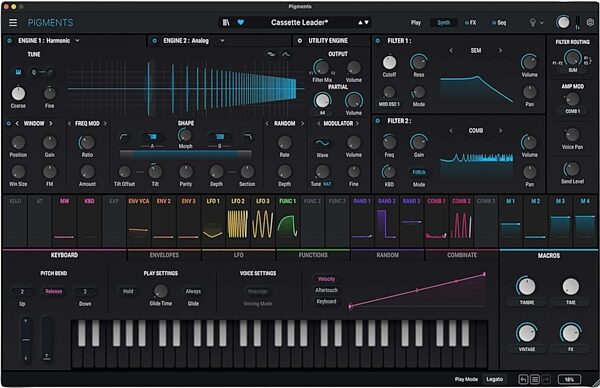
Task: Select the Keyboard curve button
Action: pos(326,302)
